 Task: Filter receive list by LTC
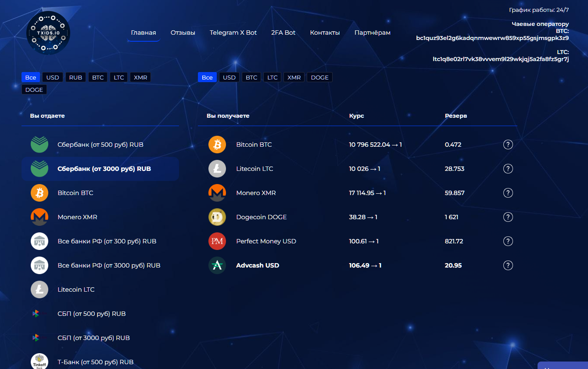(272, 77)
